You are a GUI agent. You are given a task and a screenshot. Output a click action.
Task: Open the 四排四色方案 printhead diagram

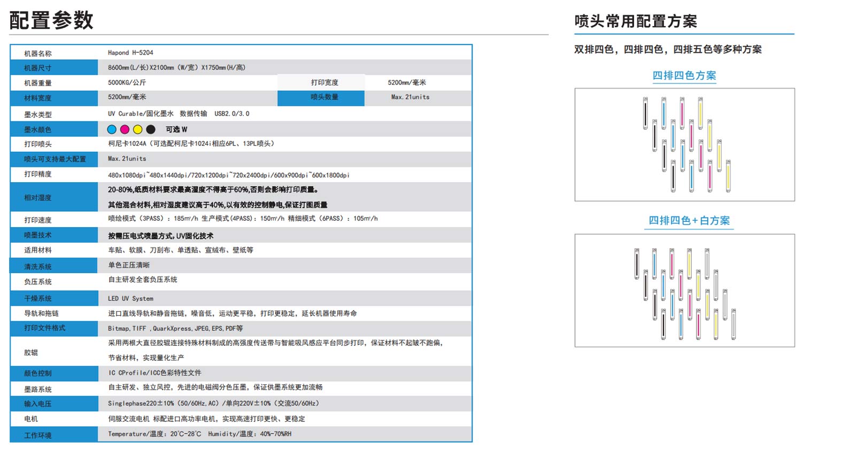[684, 145]
